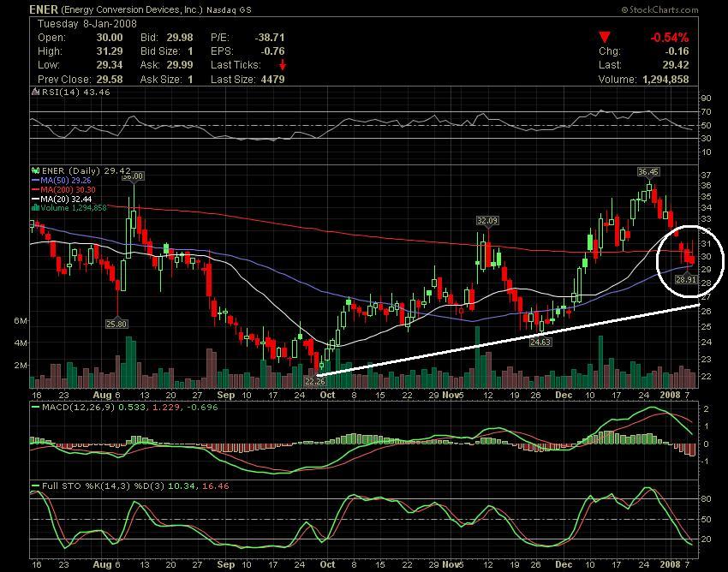Click the Volume value 1,294,858 in quote header
728x572 pixels.
point(665,80)
